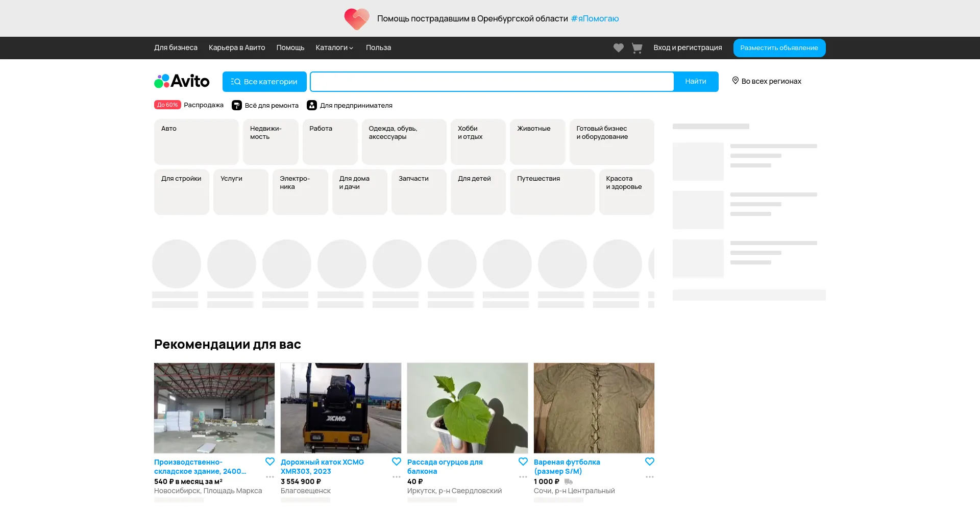Open more options for cucumber seedlings listing
This screenshot has height=507, width=980.
pyautogui.click(x=523, y=477)
